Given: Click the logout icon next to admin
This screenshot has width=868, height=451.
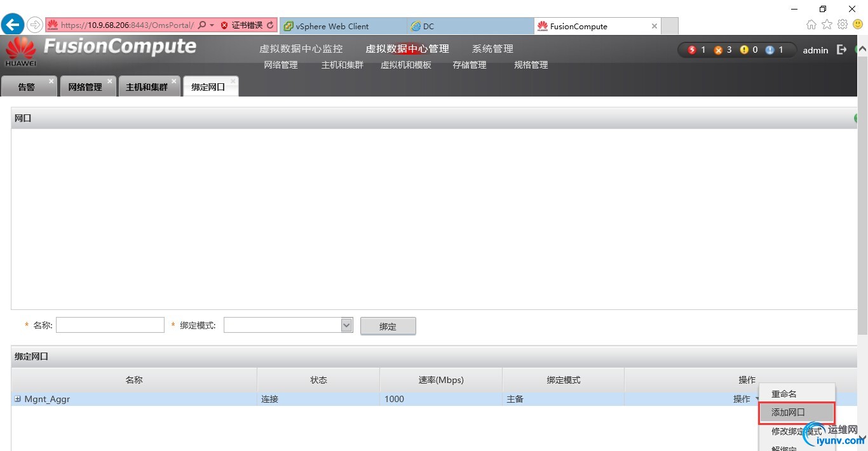Looking at the screenshot, I should [x=842, y=50].
